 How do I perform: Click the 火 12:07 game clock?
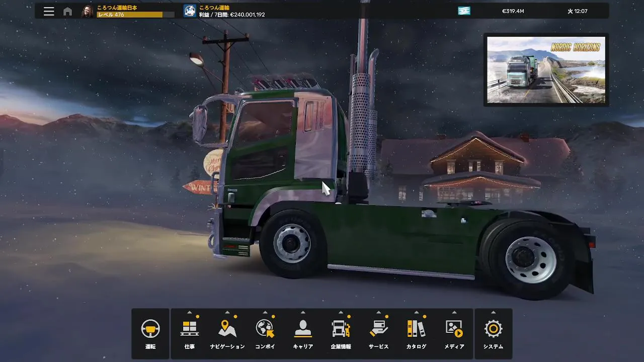click(x=578, y=11)
